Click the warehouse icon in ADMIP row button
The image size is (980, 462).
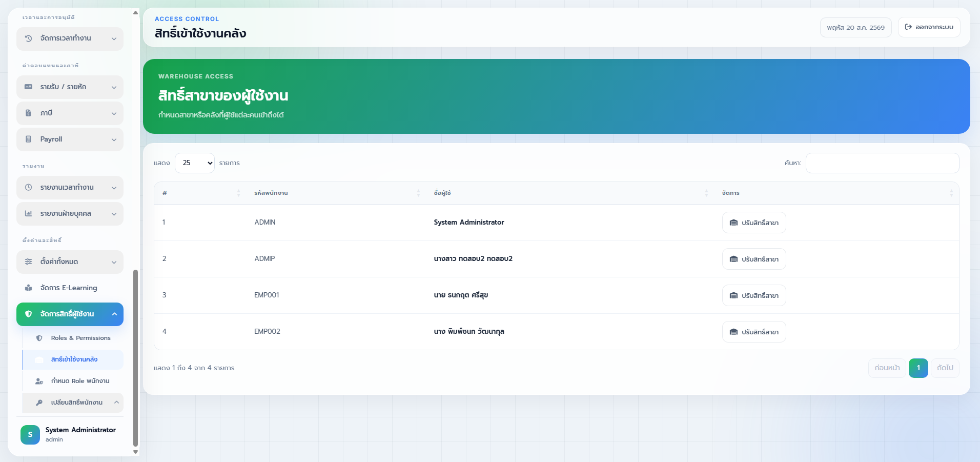coord(733,259)
